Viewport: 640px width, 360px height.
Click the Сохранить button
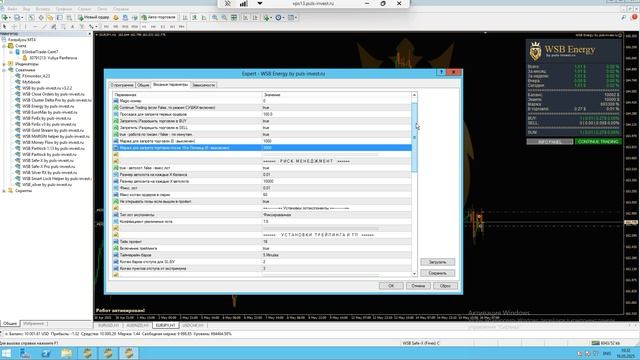438,273
